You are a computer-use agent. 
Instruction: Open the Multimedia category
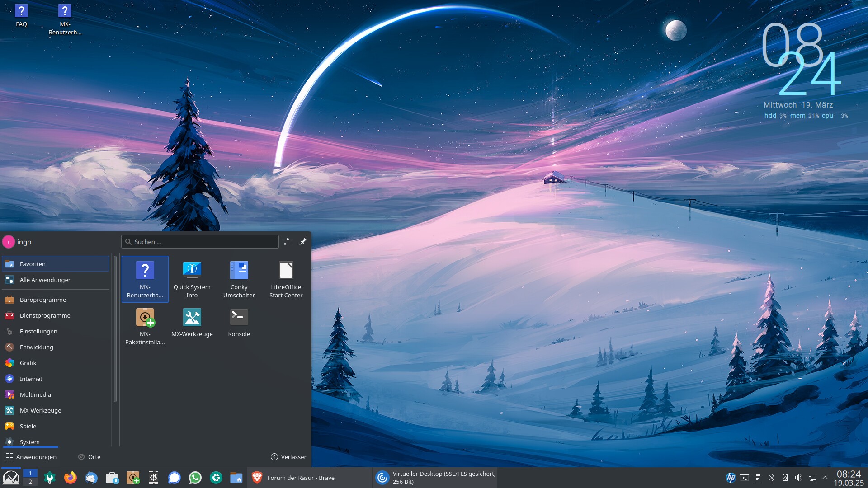point(35,394)
